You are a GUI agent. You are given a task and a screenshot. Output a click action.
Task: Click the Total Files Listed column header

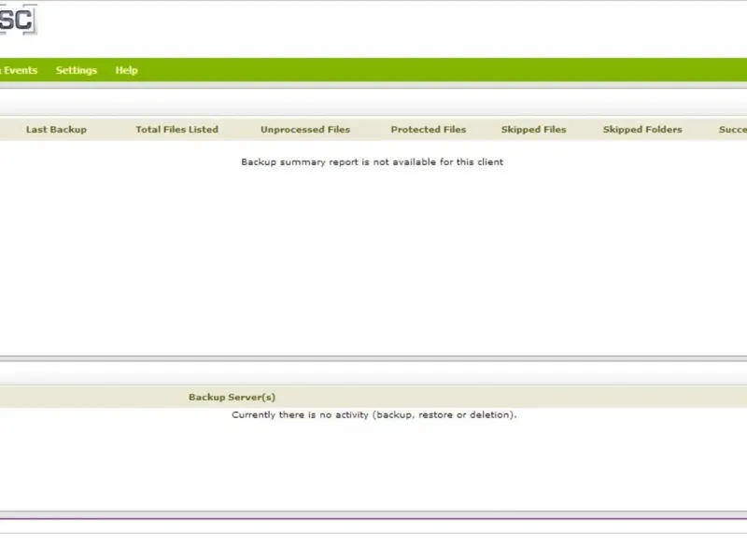coord(176,130)
